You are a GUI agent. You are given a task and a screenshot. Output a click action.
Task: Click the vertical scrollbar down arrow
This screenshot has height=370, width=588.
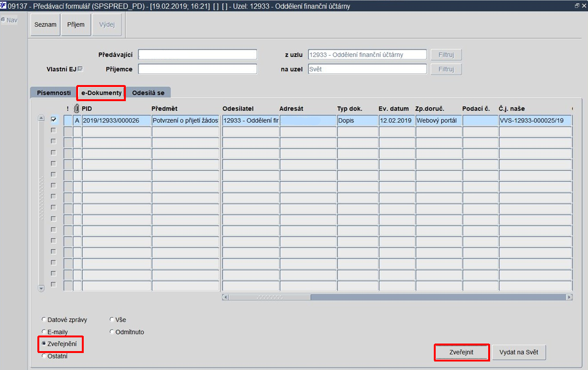coord(41,288)
